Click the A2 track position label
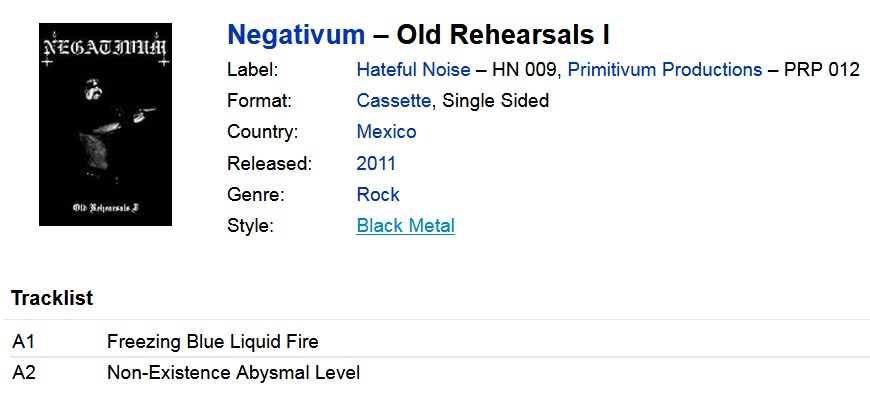This screenshot has width=870, height=401. click(24, 373)
